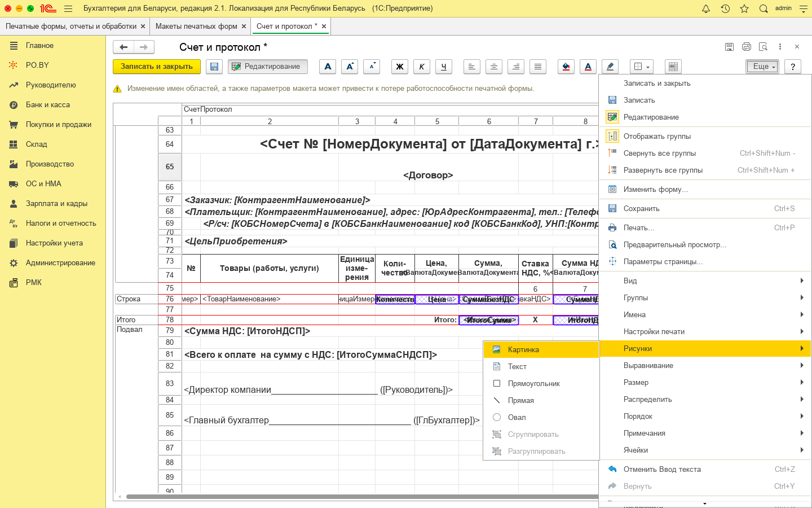
Task: Toggle bold Ж formatting
Action: [400, 67]
